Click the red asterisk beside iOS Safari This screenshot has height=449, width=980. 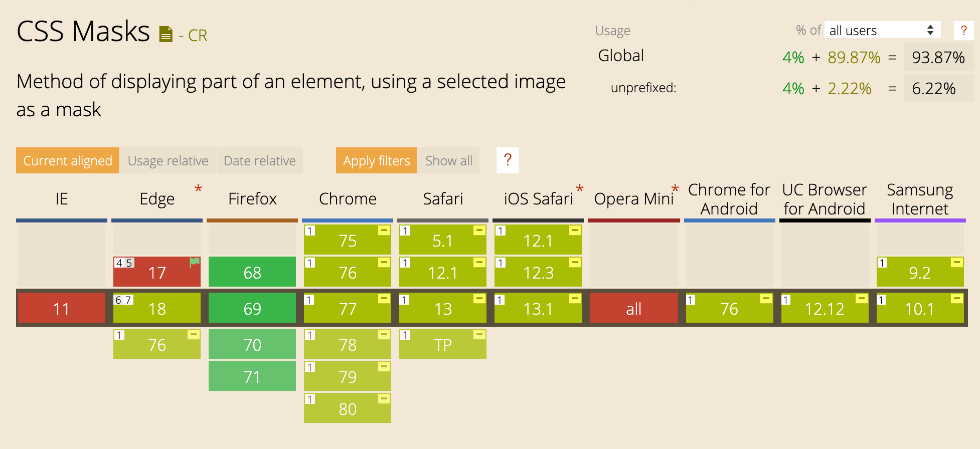[x=580, y=189]
